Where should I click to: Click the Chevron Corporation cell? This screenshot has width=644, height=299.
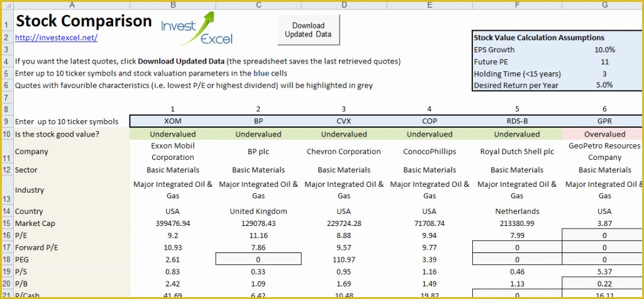[x=344, y=151]
